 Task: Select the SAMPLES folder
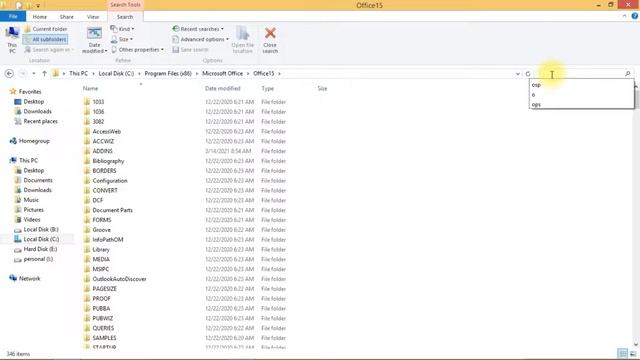(x=104, y=338)
